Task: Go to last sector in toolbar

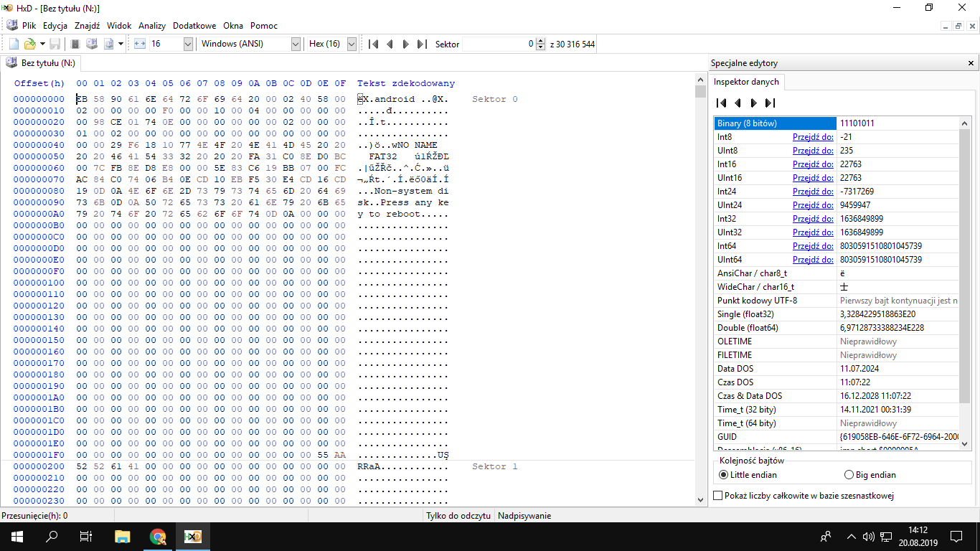Action: [x=422, y=44]
